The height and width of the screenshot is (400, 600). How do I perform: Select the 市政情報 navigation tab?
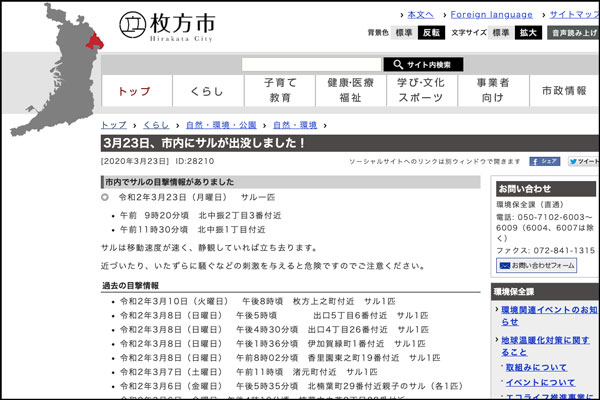tap(564, 91)
